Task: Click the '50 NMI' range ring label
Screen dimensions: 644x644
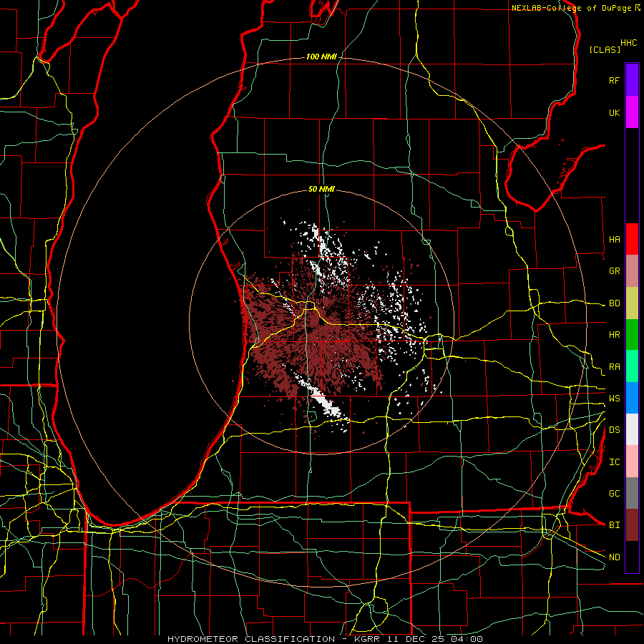Action: click(321, 189)
